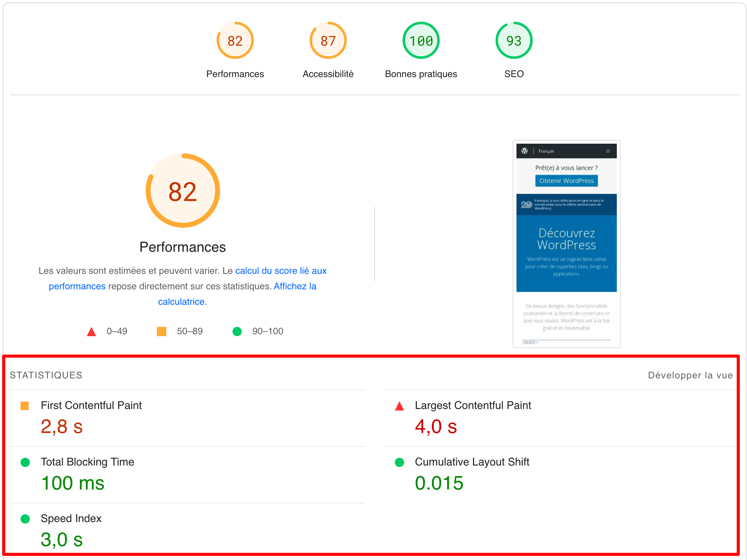Select the 2,8 s First Contentful Paint value
747x560 pixels.
[x=62, y=426]
